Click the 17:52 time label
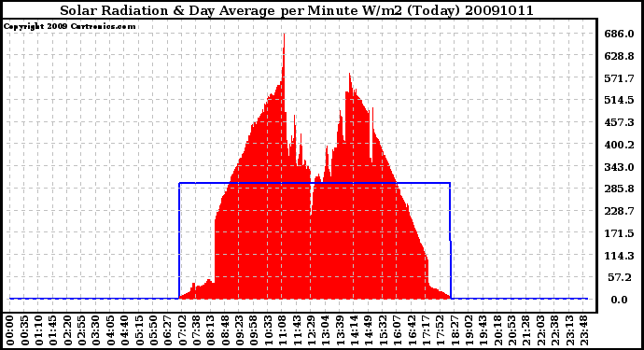The width and height of the screenshot is (644, 350). coord(441,330)
